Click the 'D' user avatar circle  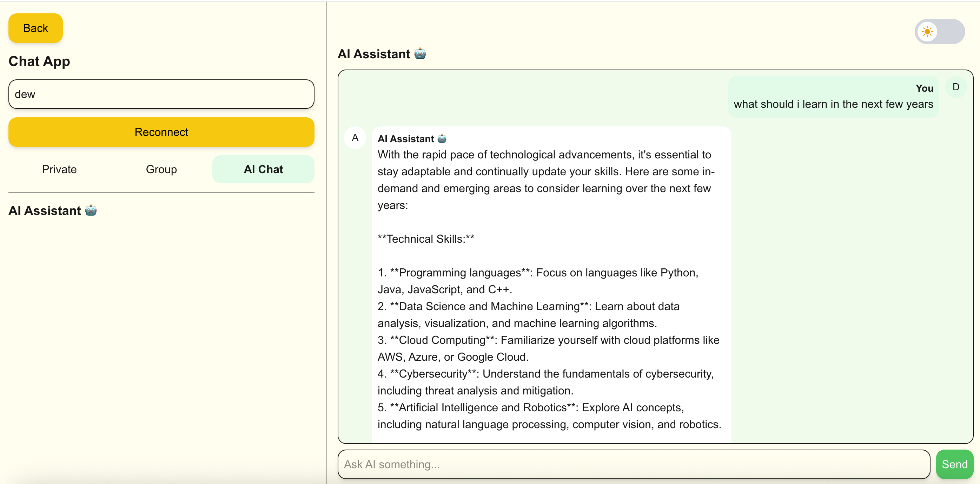click(x=955, y=86)
